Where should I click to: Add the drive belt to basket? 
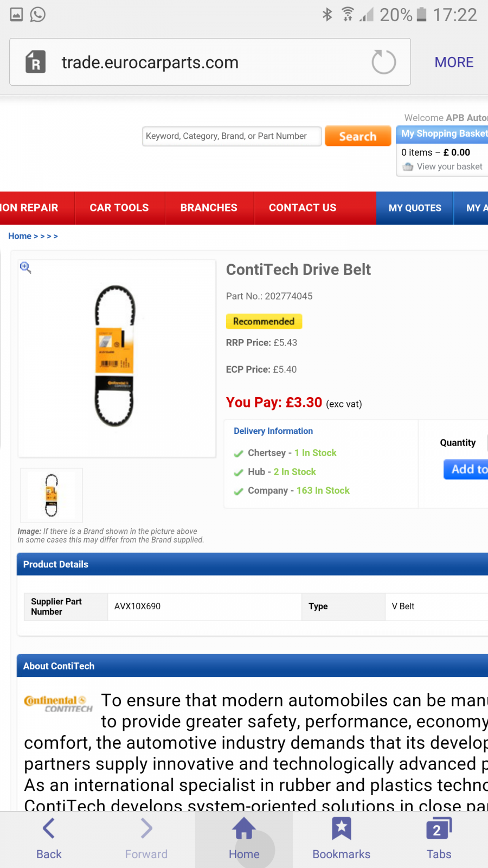pyautogui.click(x=466, y=469)
